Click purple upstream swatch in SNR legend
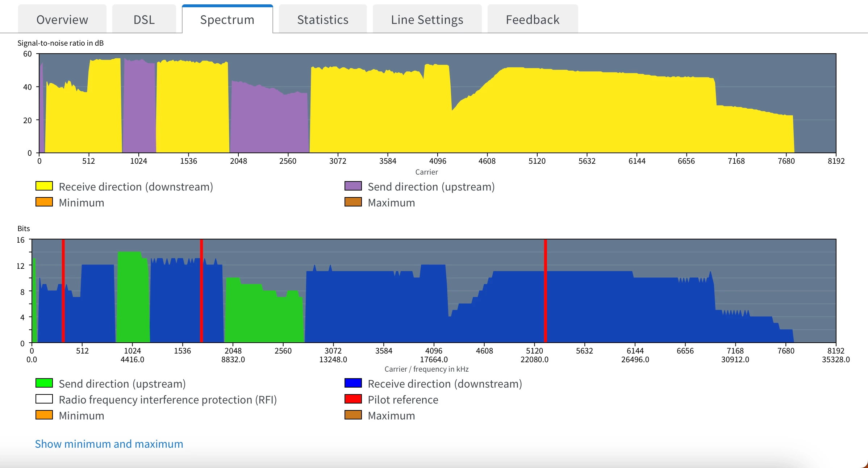The width and height of the screenshot is (868, 468). (353, 186)
